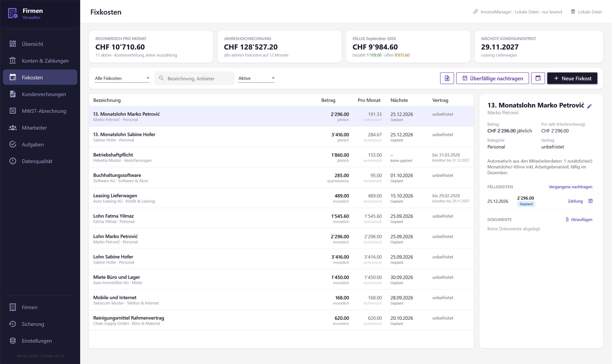Select the Lohn Sabine Hofer row
This screenshot has height=364, width=612.
pos(281,259)
